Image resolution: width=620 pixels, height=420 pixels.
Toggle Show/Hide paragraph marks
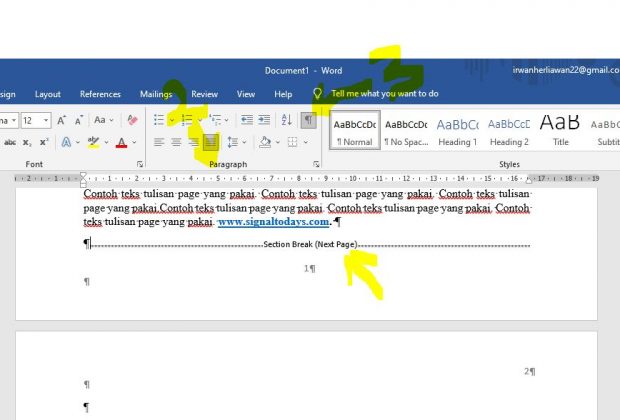(x=308, y=119)
